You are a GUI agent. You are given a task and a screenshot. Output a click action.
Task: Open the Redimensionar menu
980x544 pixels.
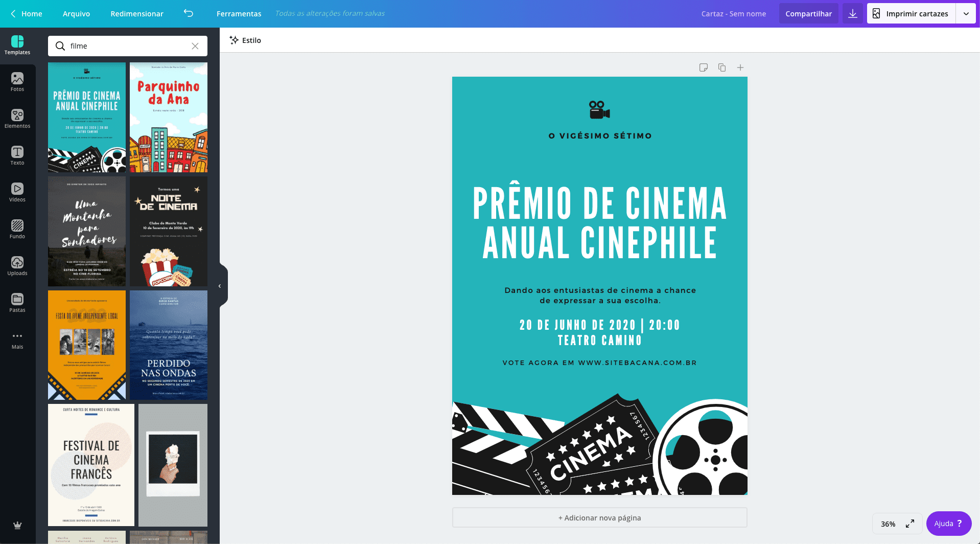click(136, 14)
